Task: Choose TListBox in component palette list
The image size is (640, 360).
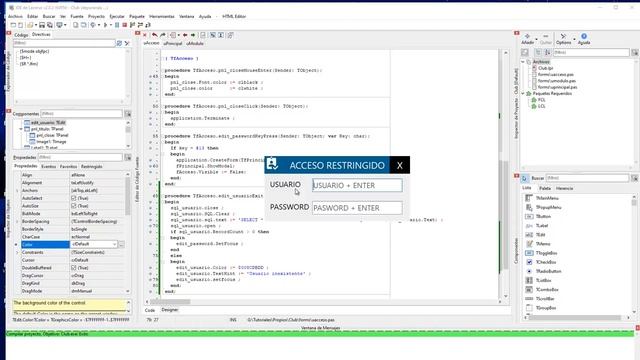Action: coord(543,280)
